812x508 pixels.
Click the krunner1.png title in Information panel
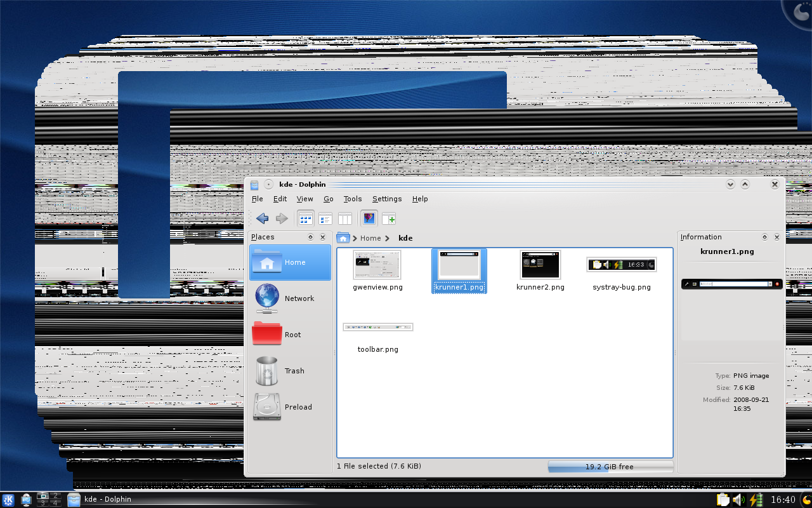click(727, 251)
